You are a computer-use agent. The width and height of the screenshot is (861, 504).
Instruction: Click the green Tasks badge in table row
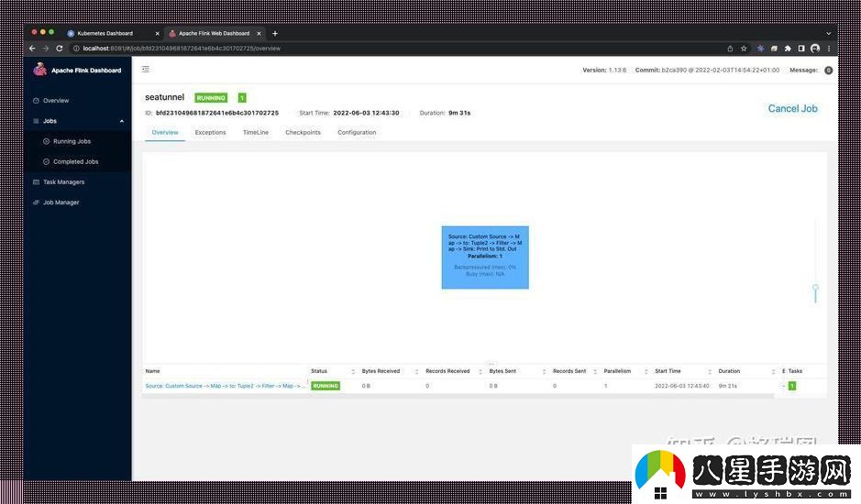(x=792, y=386)
